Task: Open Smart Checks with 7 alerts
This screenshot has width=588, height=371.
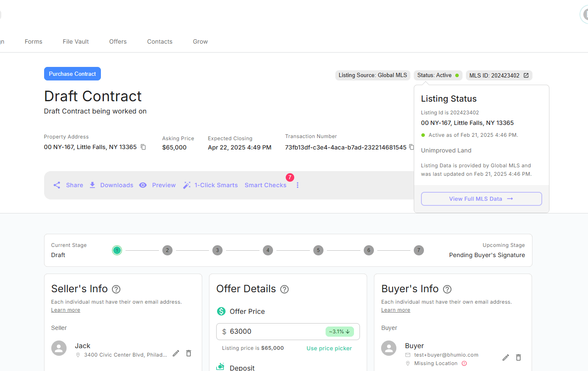Action: 265,185
